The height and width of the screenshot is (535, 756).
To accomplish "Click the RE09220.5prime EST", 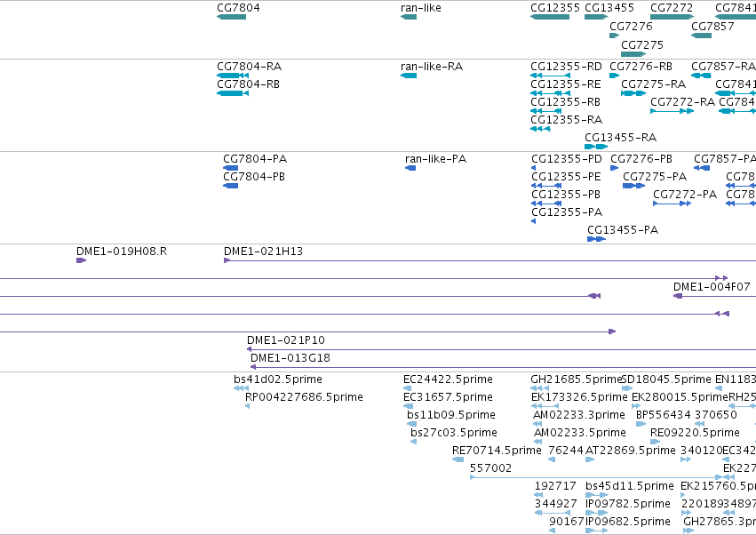I will [x=655, y=442].
